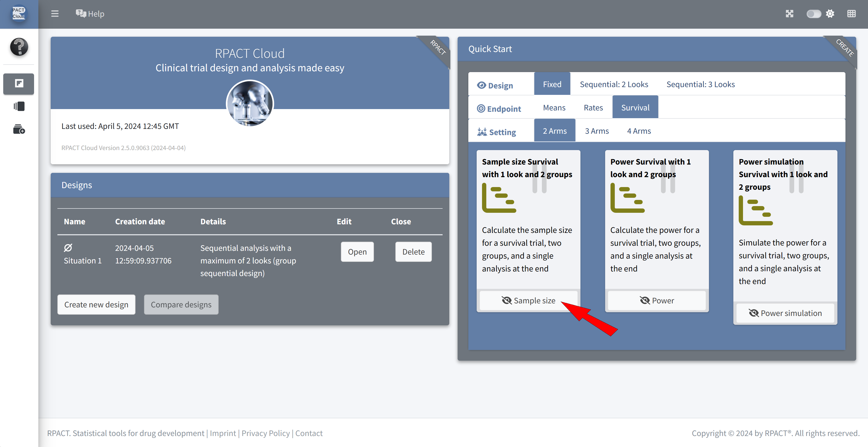
Task: Choose the Rates endpoint option
Action: 593,108
